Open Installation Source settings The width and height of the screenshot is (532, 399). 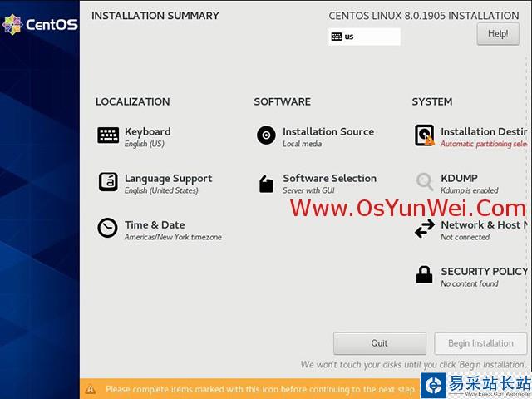[x=328, y=131]
